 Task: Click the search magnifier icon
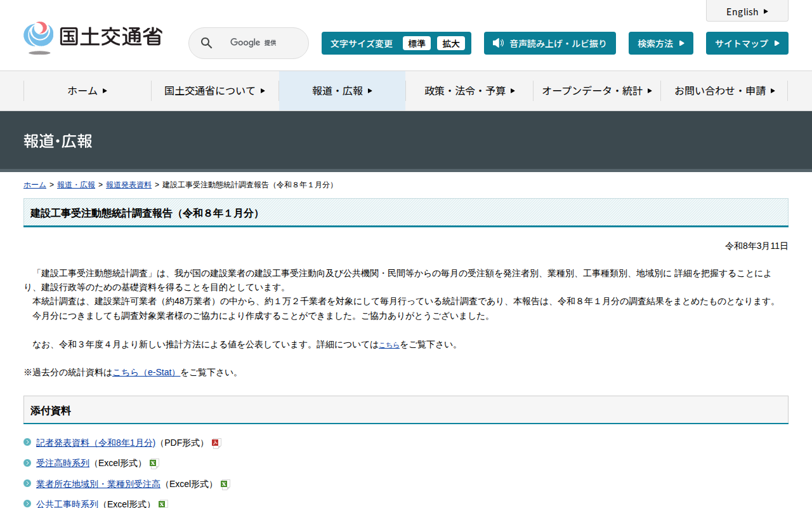pos(206,43)
